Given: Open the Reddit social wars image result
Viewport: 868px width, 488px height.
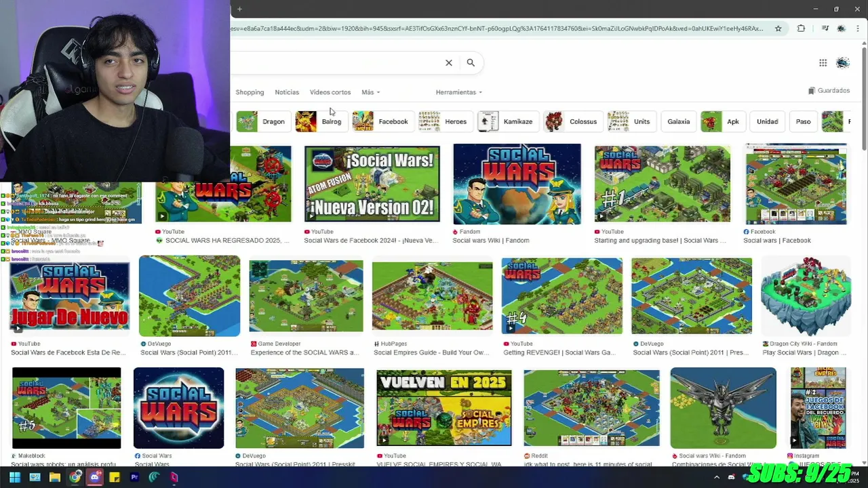Looking at the screenshot, I should tap(591, 408).
